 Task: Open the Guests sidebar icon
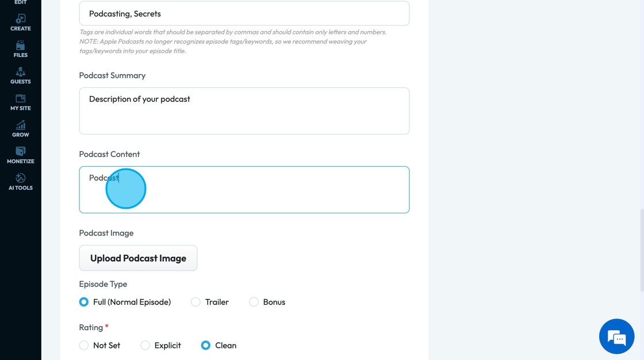[21, 75]
